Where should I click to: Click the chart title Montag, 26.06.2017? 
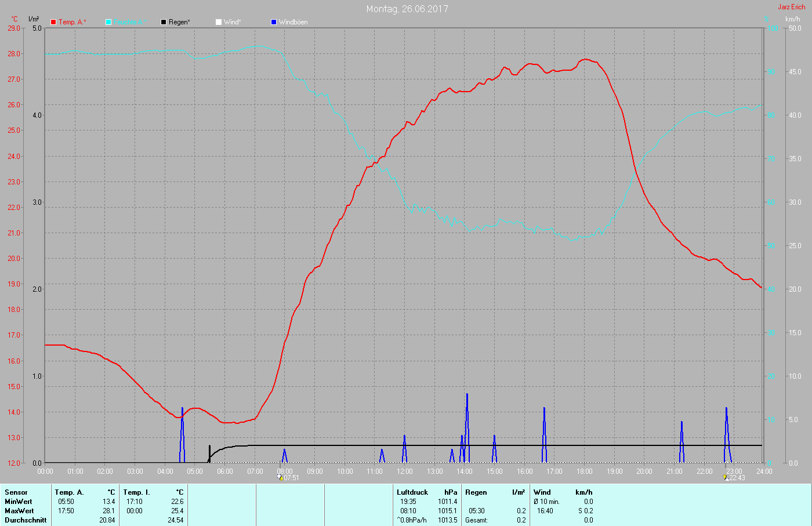[x=407, y=9]
